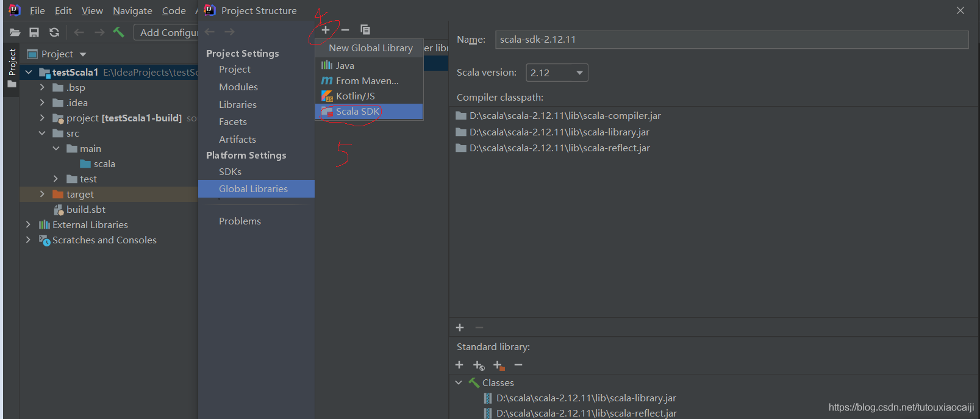980x419 pixels.
Task: Select Modules settings page
Action: [x=238, y=87]
